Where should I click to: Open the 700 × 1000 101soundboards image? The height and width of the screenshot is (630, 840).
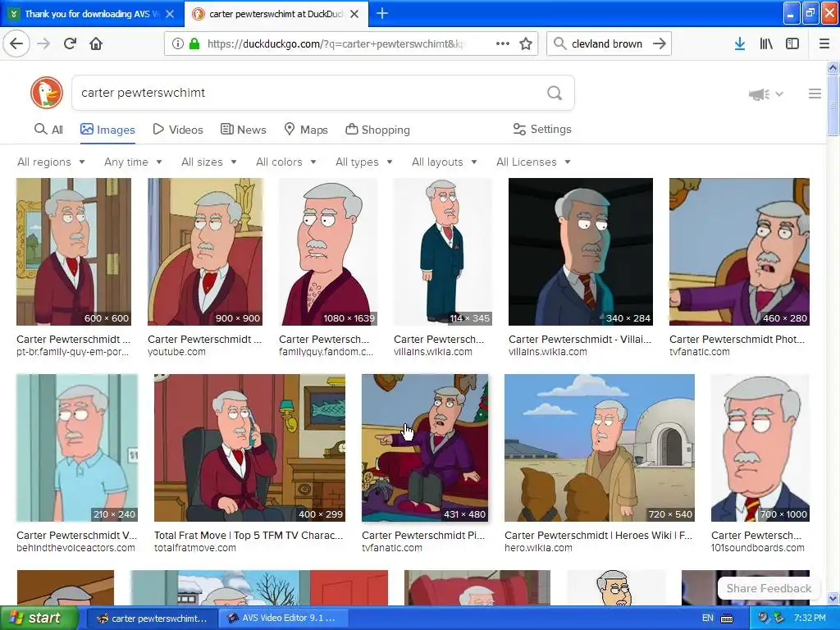coord(760,448)
